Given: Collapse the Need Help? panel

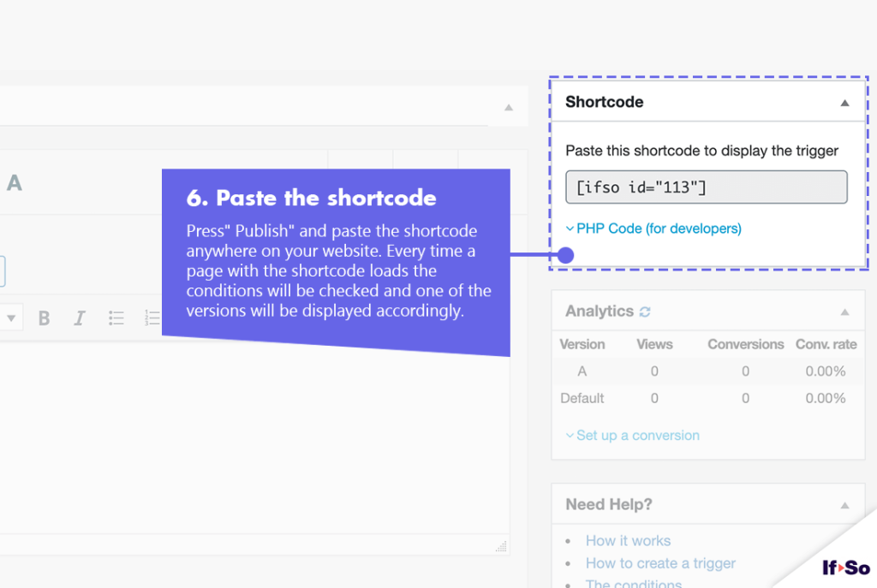Looking at the screenshot, I should 844,505.
